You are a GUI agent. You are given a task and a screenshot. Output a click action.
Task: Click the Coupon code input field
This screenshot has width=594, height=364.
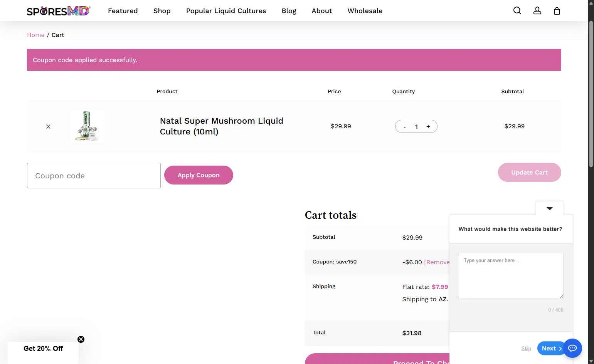point(94,176)
